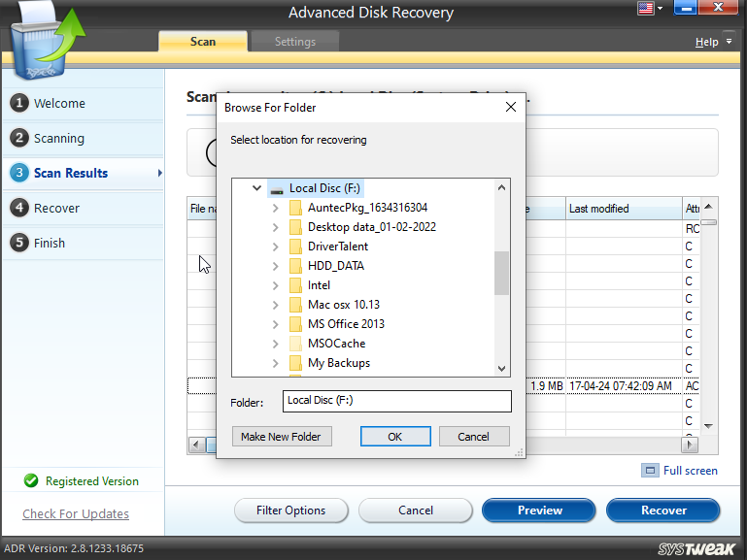Click the Advanced Disk Recovery recycle bin logo
This screenshot has width=747, height=560.
tap(47, 41)
